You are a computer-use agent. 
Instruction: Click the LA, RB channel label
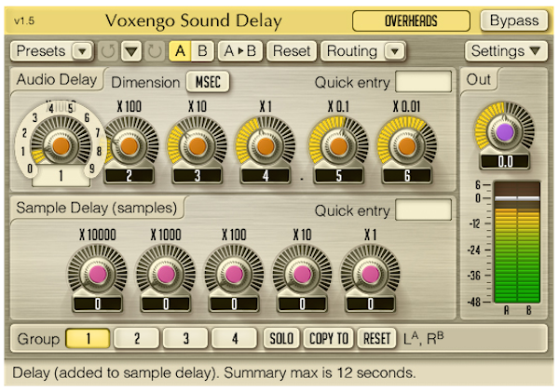(x=424, y=339)
